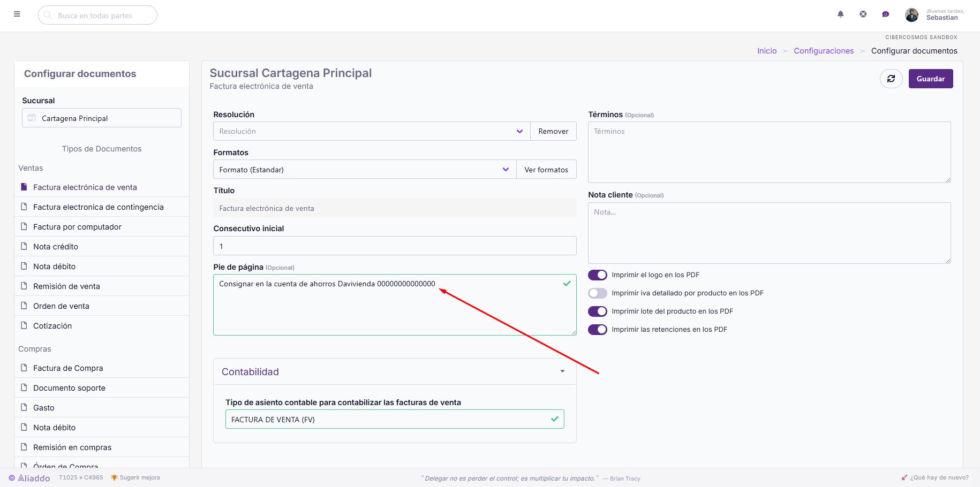
Task: Collapse the Contabilidad section
Action: [x=562, y=371]
